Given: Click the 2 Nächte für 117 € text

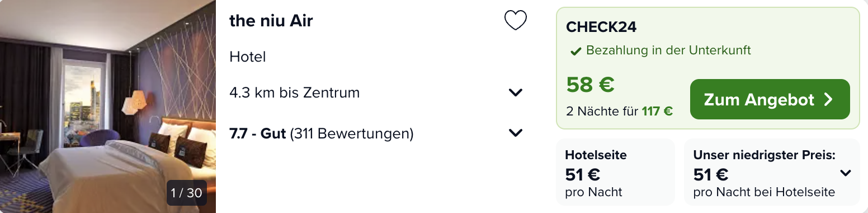Looking at the screenshot, I should (619, 112).
